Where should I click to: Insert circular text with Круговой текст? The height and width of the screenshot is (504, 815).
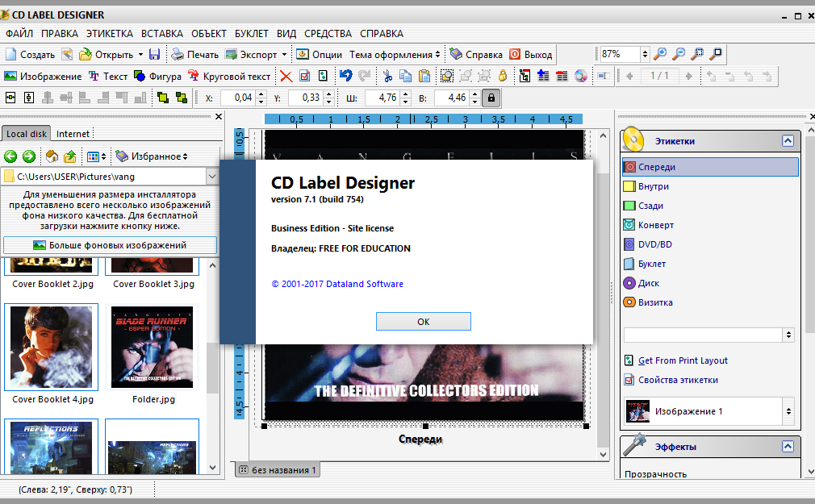point(229,77)
